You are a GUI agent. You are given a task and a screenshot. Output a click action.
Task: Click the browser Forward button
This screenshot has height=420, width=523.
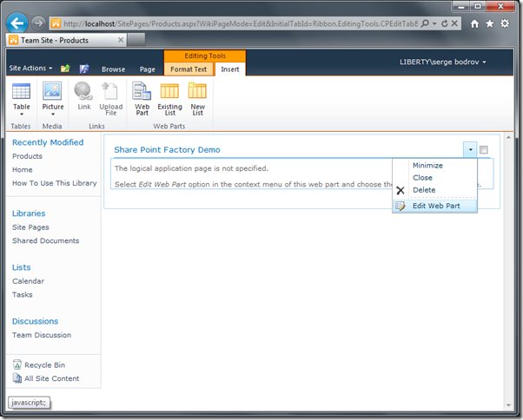tap(38, 23)
